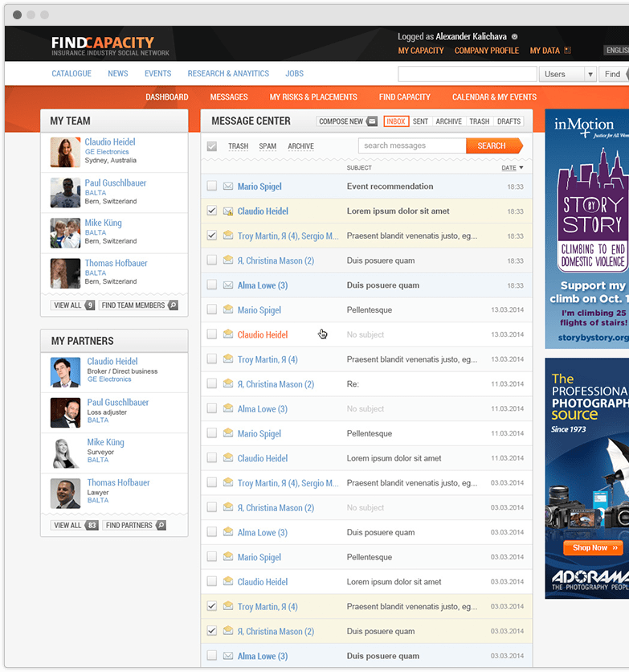Switch to the Sent messages tab
The image size is (629, 672).
[x=420, y=121]
